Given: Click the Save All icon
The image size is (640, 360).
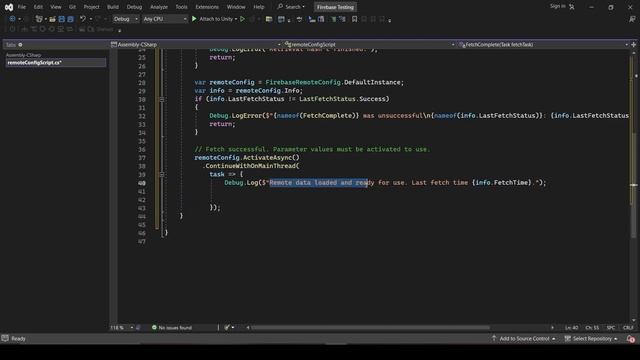Looking at the screenshot, I should pos(70,19).
